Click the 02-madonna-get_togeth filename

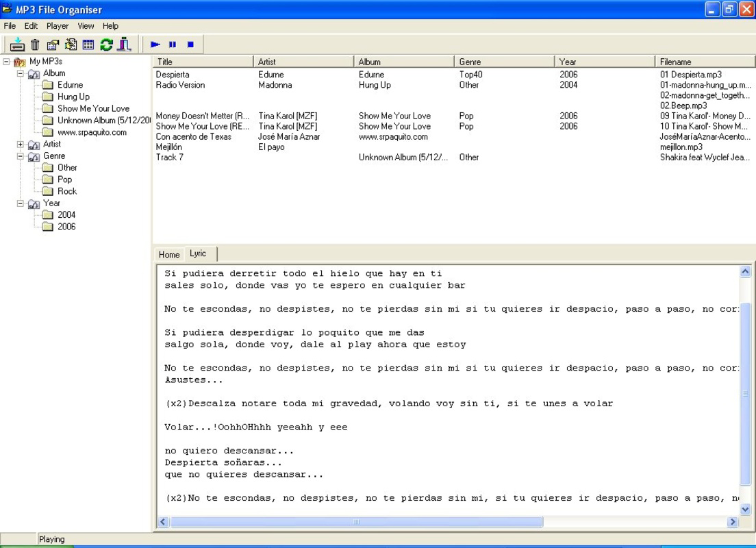[705, 95]
